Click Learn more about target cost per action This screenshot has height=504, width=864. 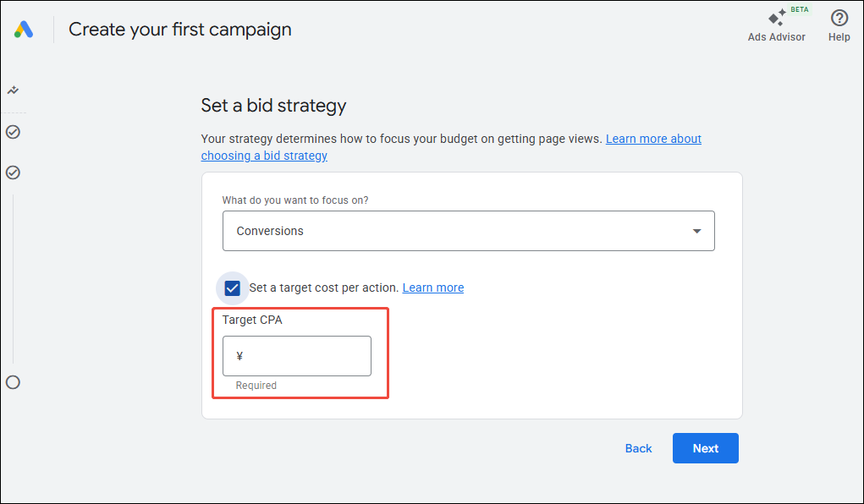(432, 288)
